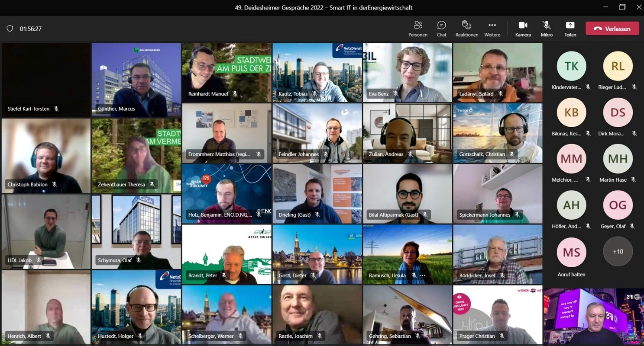The width and height of the screenshot is (644, 346).
Task: Open the Personen participants panel
Action: [417, 29]
